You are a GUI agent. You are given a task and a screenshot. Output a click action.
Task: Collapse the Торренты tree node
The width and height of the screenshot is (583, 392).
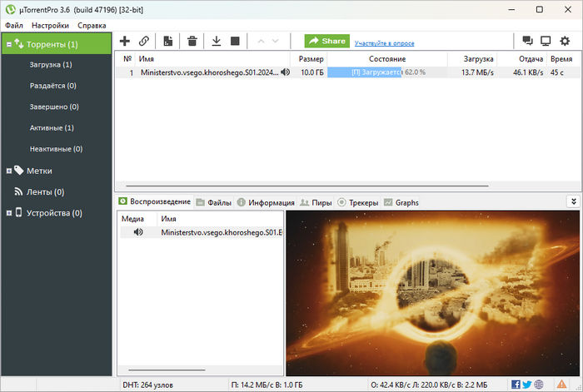[9, 44]
